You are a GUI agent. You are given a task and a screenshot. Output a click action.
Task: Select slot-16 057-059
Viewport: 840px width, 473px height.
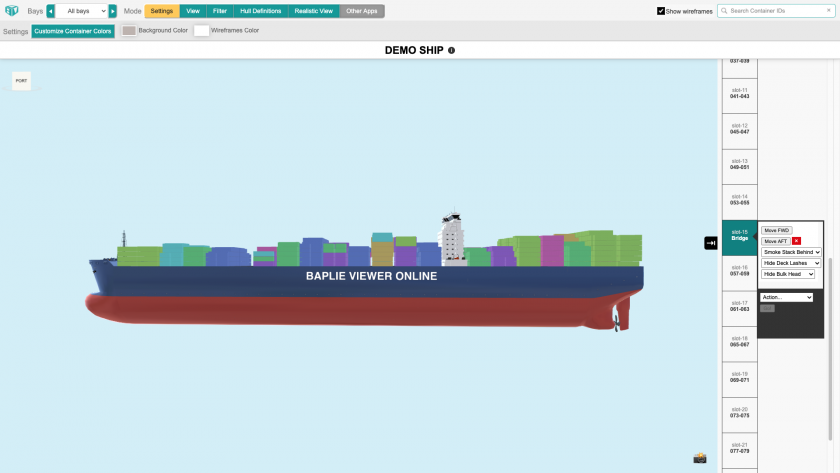point(739,273)
